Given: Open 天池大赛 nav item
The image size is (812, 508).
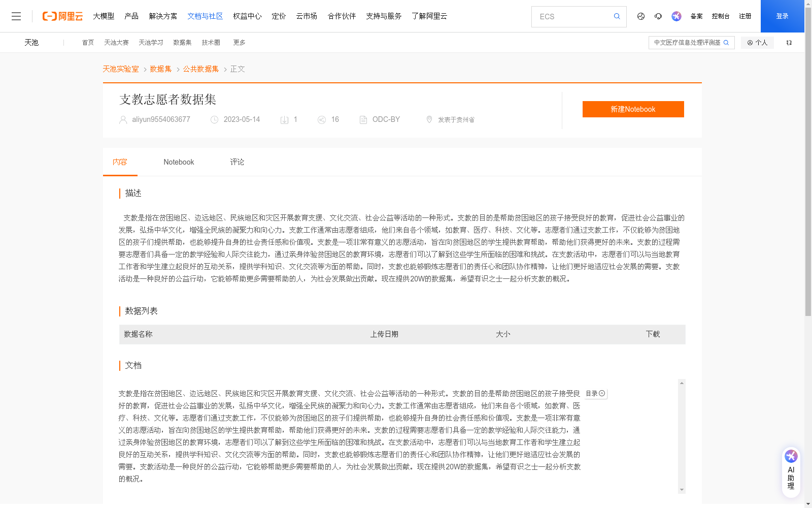Looking at the screenshot, I should pos(116,43).
